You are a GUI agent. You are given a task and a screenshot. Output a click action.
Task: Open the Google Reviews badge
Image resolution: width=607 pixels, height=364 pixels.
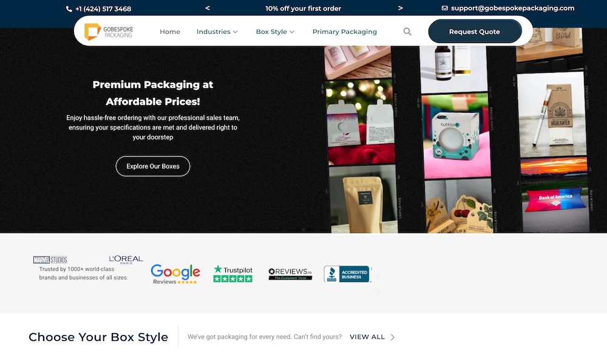[x=175, y=274]
